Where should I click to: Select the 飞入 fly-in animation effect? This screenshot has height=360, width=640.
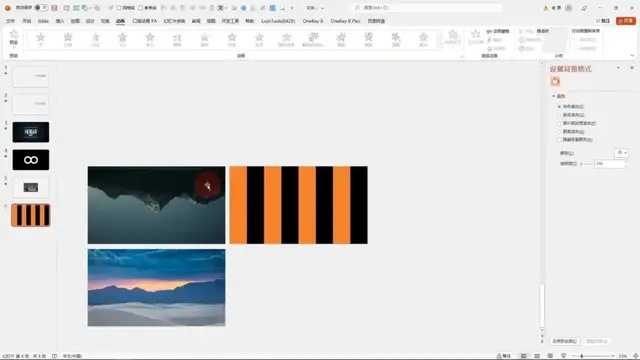pyautogui.click(x=122, y=40)
